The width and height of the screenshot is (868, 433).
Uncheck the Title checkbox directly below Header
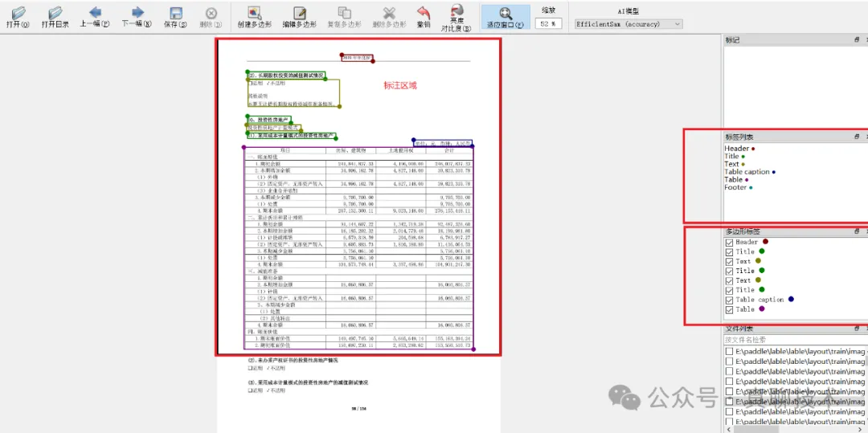[x=729, y=251]
